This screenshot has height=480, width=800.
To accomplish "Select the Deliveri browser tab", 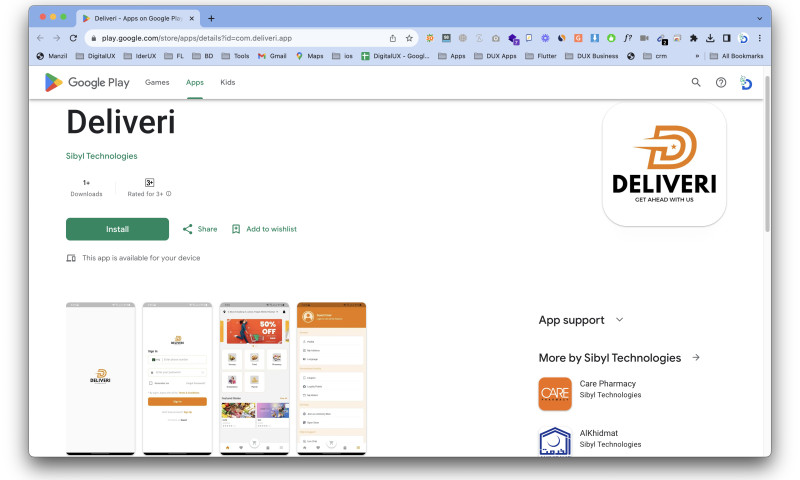I will [x=138, y=18].
